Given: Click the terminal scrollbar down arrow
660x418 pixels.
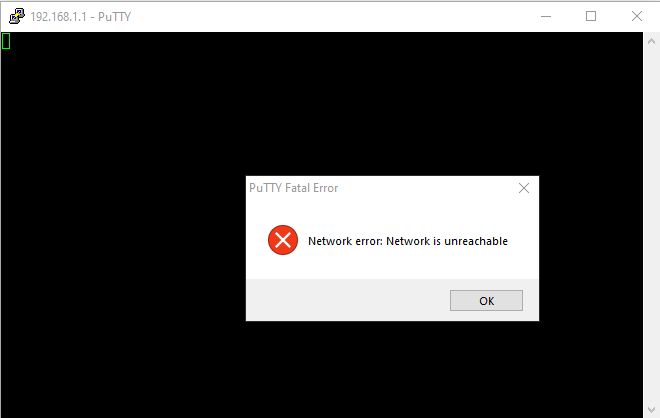Looking at the screenshot, I should coord(651,410).
